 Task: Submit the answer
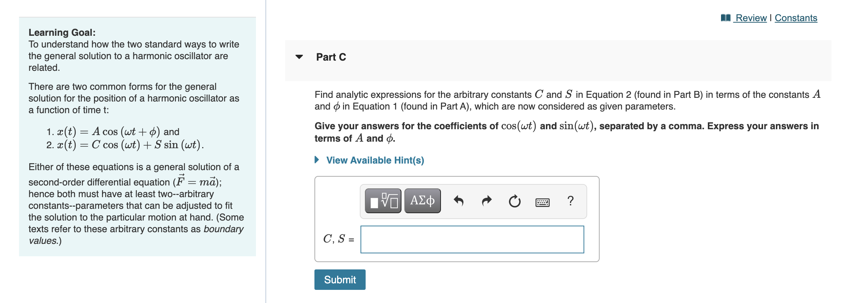click(x=340, y=280)
